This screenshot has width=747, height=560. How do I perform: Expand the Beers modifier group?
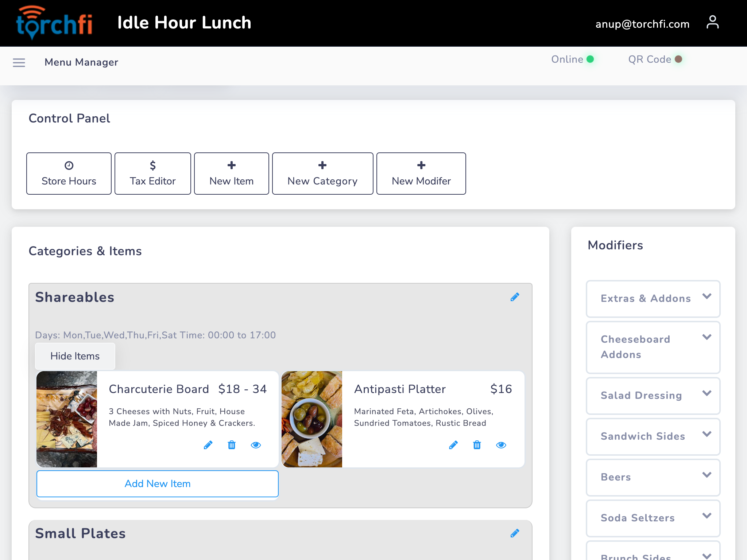[x=653, y=477]
